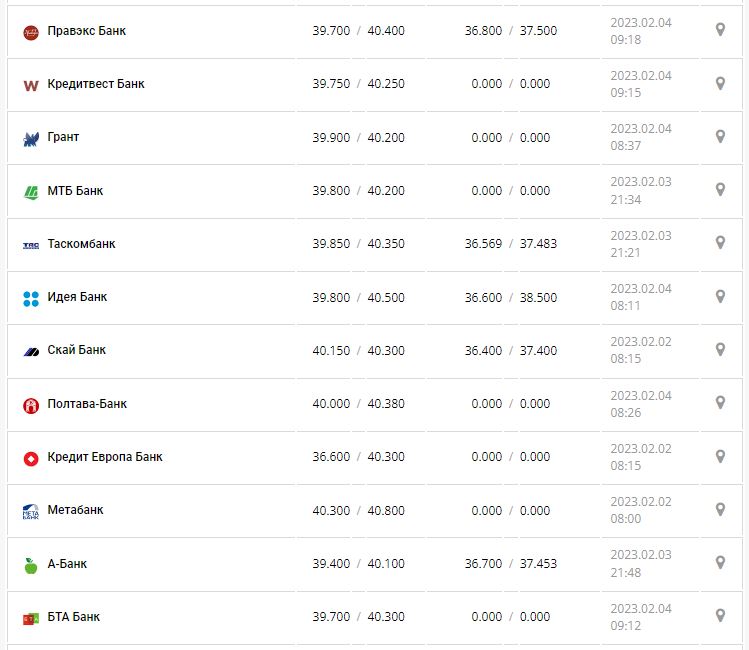Click the Правэкс Банк logo icon
The image size is (749, 650).
pos(30,32)
